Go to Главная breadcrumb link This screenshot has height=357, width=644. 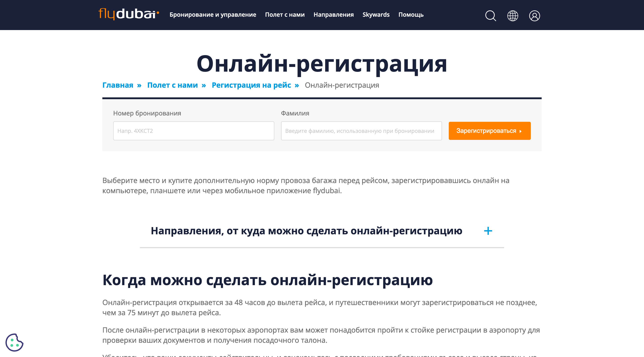118,85
